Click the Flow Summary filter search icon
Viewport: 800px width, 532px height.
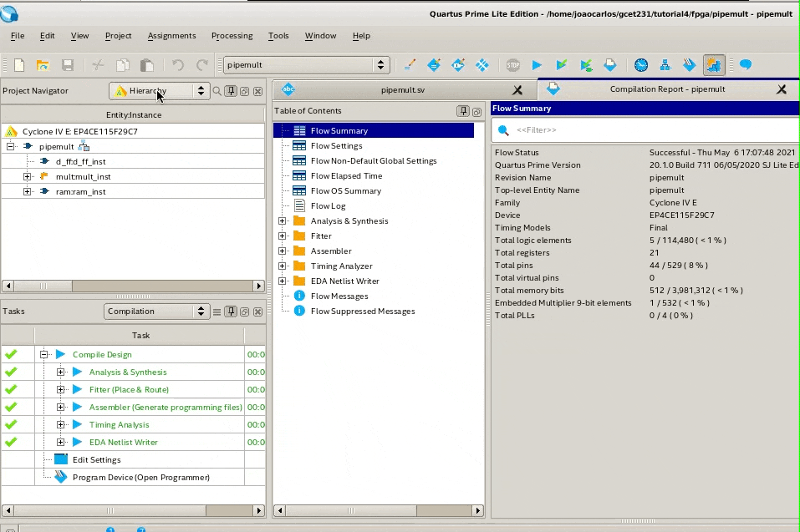[x=503, y=130]
